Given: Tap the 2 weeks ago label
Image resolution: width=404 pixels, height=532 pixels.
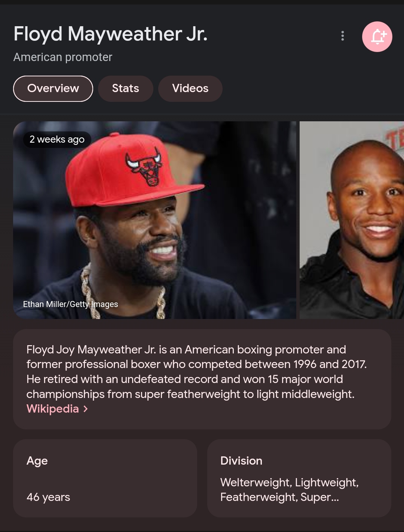Looking at the screenshot, I should tap(57, 140).
